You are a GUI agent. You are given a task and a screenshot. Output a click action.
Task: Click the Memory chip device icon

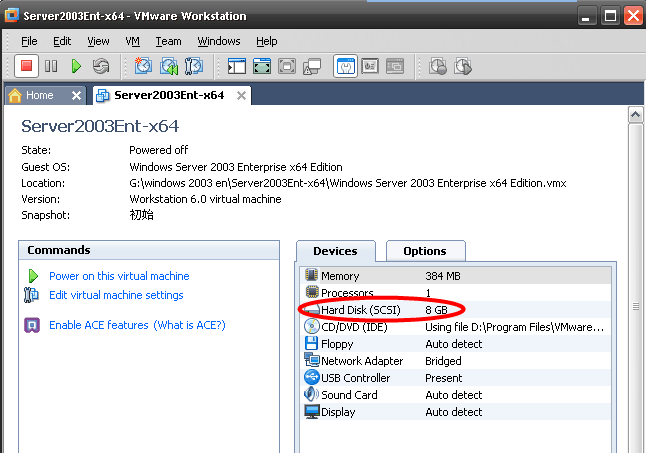pos(311,275)
